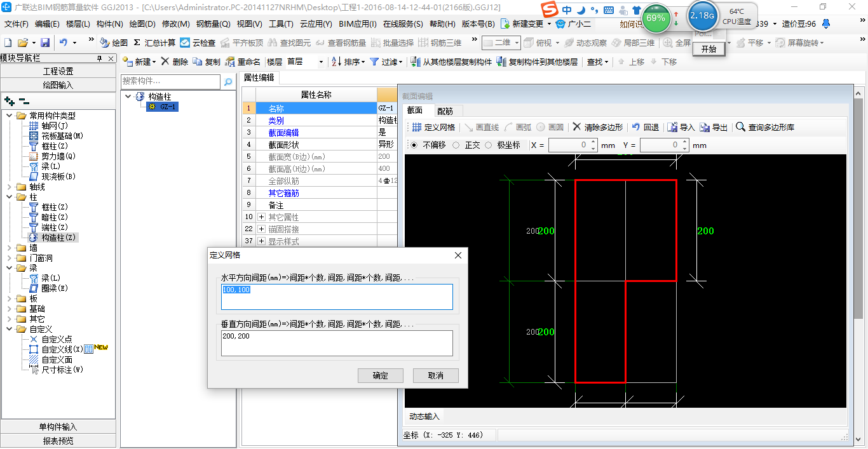Click the notification bell icon
The width and height of the screenshot is (868, 449).
(825, 23)
